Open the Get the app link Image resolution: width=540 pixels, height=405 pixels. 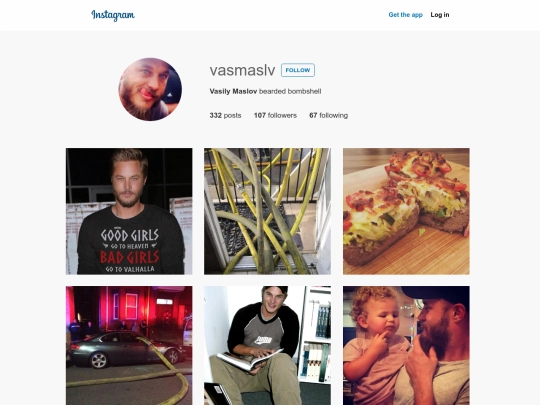point(405,15)
